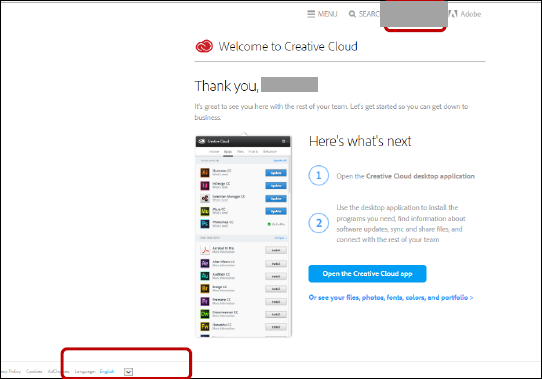Switch to Home tab in panel

pyautogui.click(x=214, y=151)
